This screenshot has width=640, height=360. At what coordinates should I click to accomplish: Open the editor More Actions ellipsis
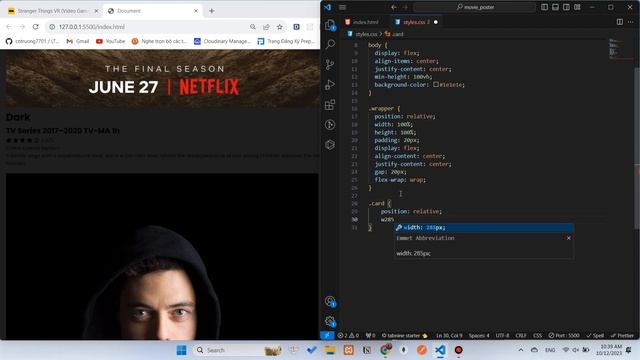pos(631,22)
